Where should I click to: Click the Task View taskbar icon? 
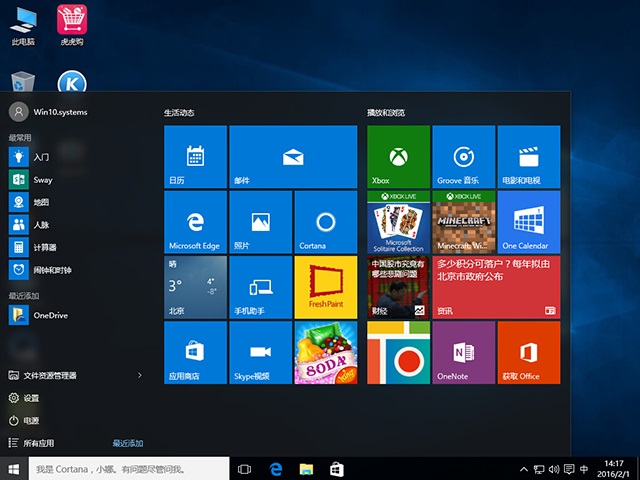(244, 468)
